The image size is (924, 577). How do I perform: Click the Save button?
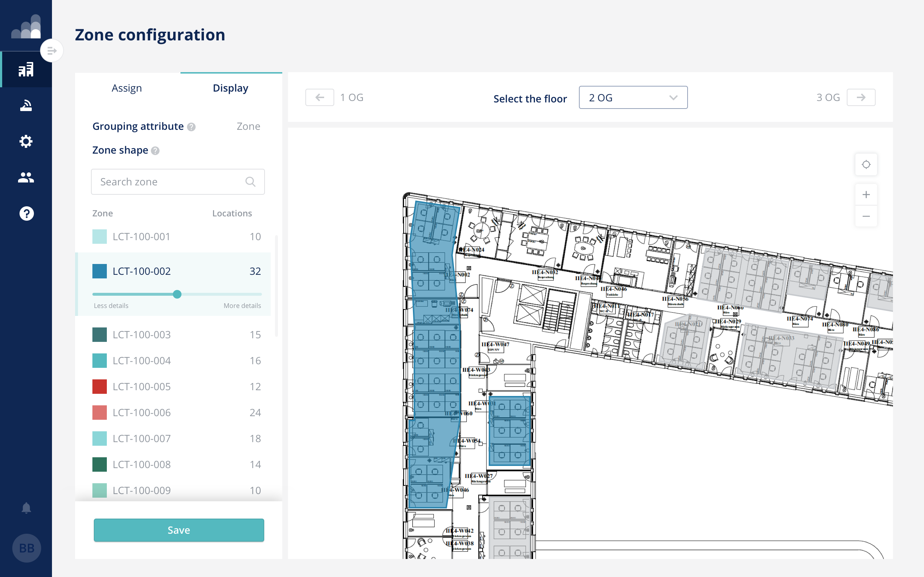click(x=179, y=530)
